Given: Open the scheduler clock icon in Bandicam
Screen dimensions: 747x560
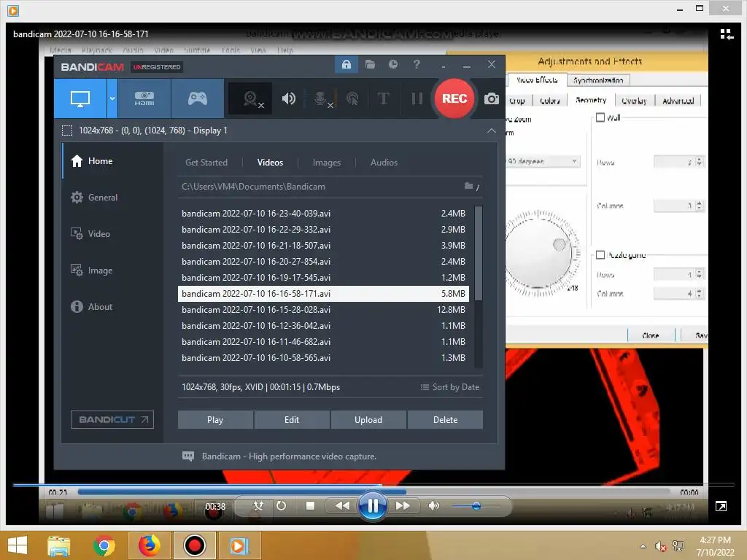Looking at the screenshot, I should pyautogui.click(x=393, y=64).
